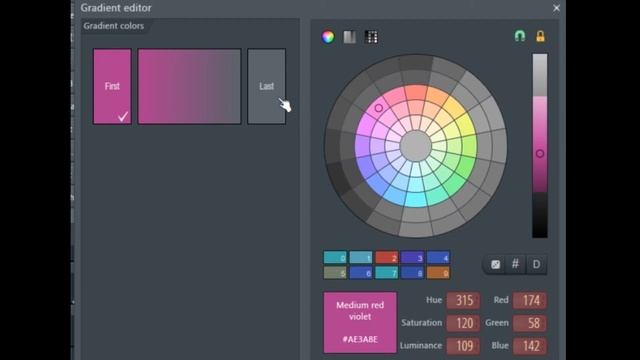Image resolution: width=640 pixels, height=360 pixels.
Task: Click the # hex code button
Action: point(516,264)
